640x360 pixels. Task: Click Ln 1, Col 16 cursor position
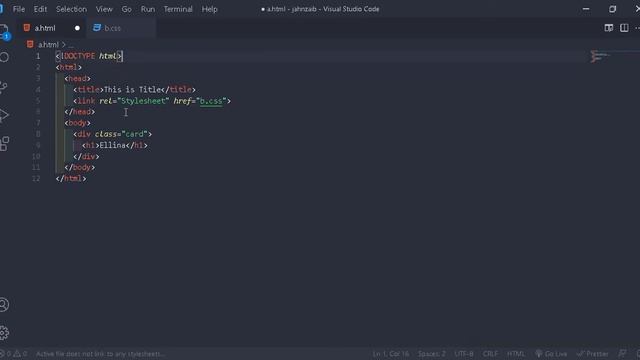point(391,354)
